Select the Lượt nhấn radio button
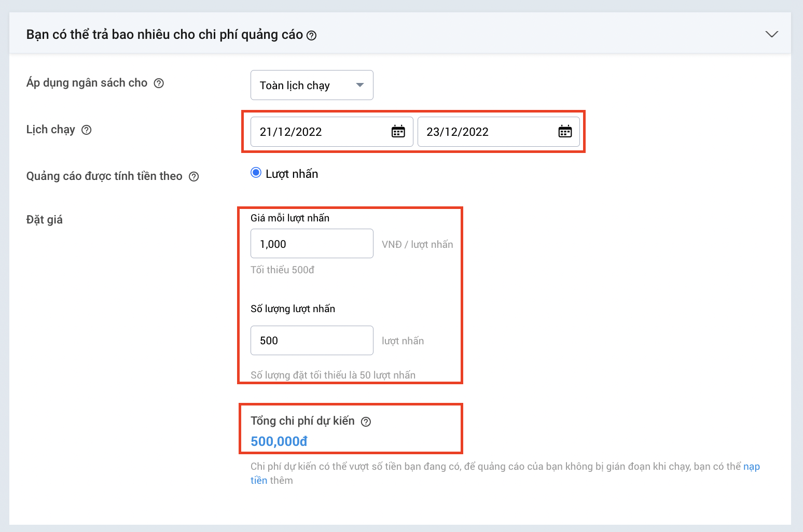 click(x=256, y=173)
